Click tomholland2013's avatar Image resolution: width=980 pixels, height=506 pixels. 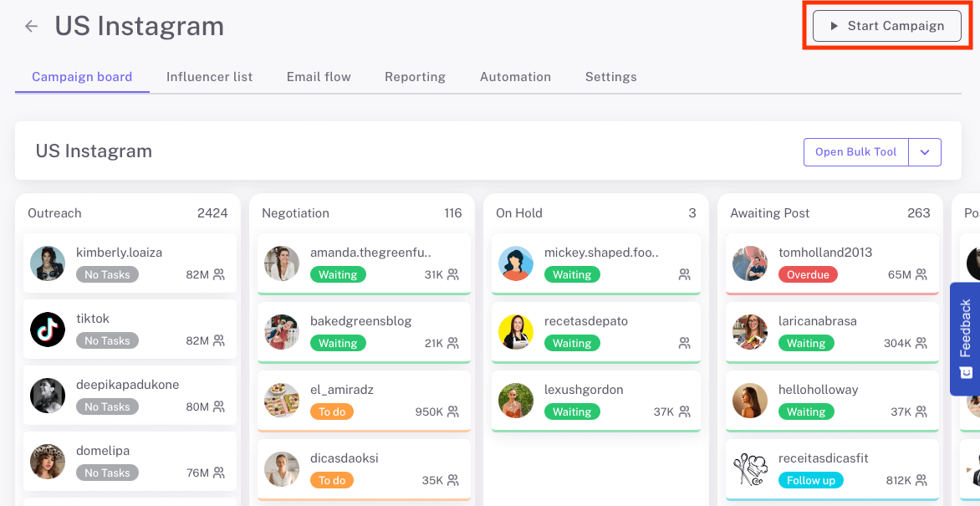tap(750, 263)
